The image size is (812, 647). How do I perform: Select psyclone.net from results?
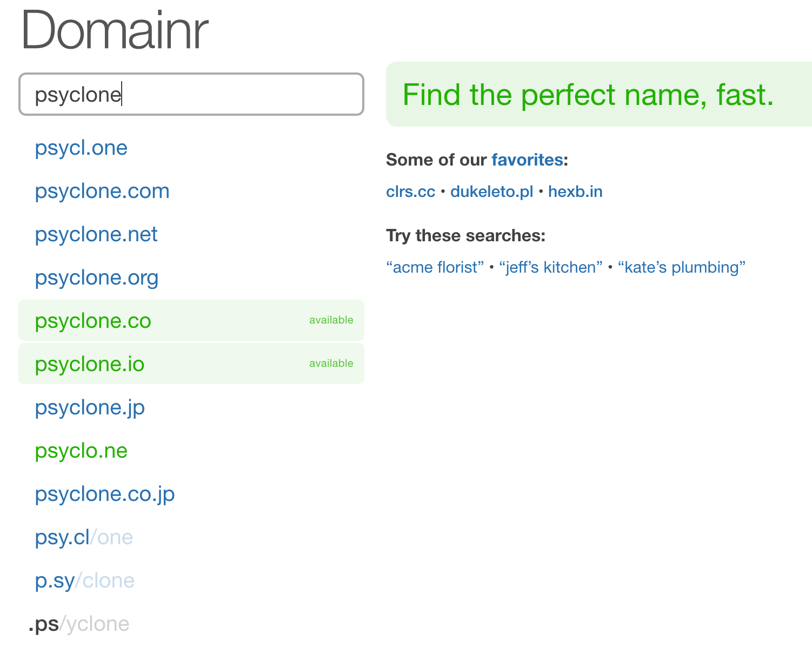[96, 234]
